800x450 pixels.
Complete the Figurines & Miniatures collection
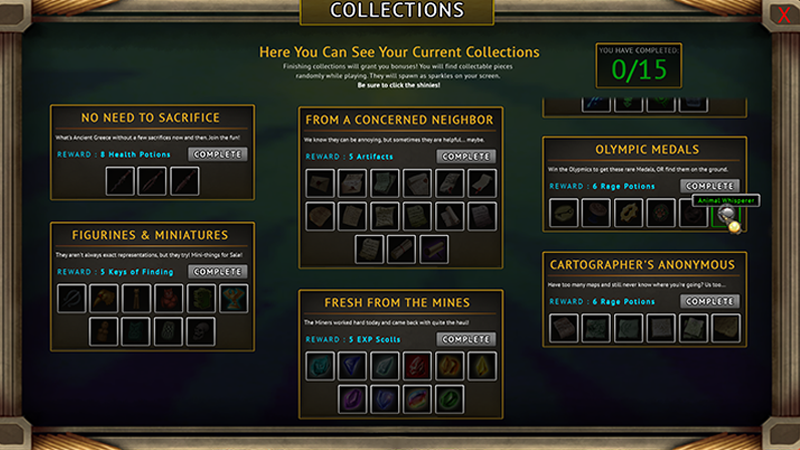pos(218,271)
